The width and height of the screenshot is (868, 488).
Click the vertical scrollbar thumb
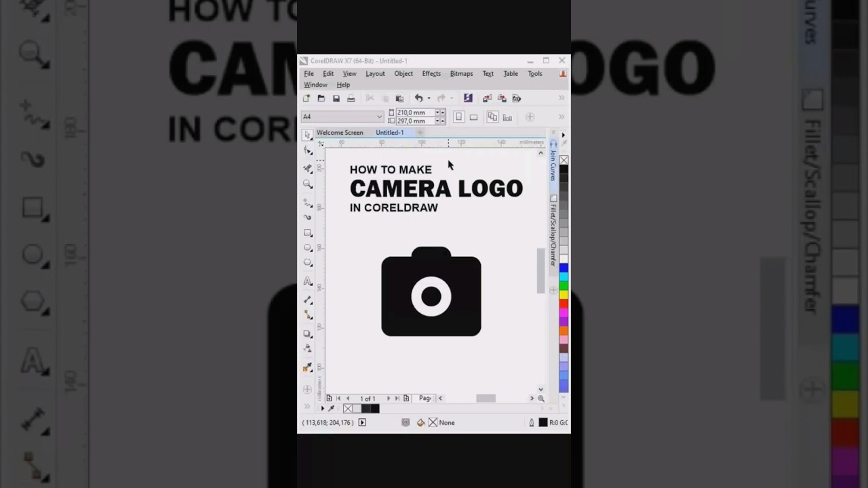(x=540, y=271)
